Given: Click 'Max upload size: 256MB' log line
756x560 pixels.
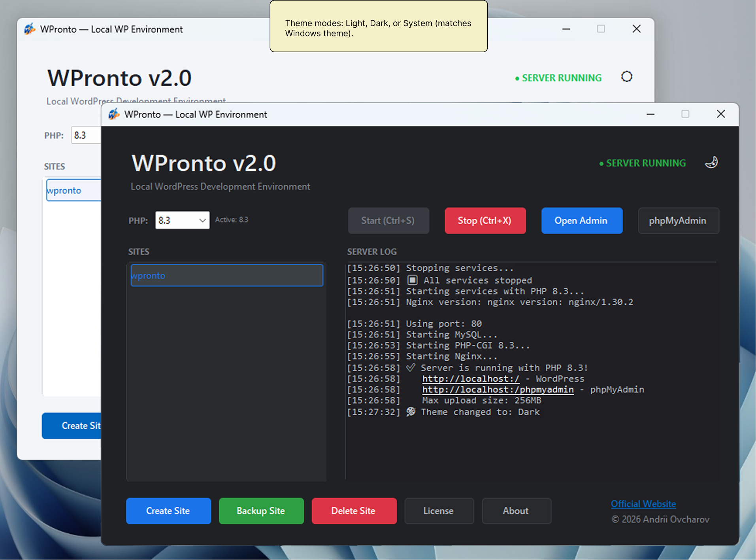Looking at the screenshot, I should (444, 400).
